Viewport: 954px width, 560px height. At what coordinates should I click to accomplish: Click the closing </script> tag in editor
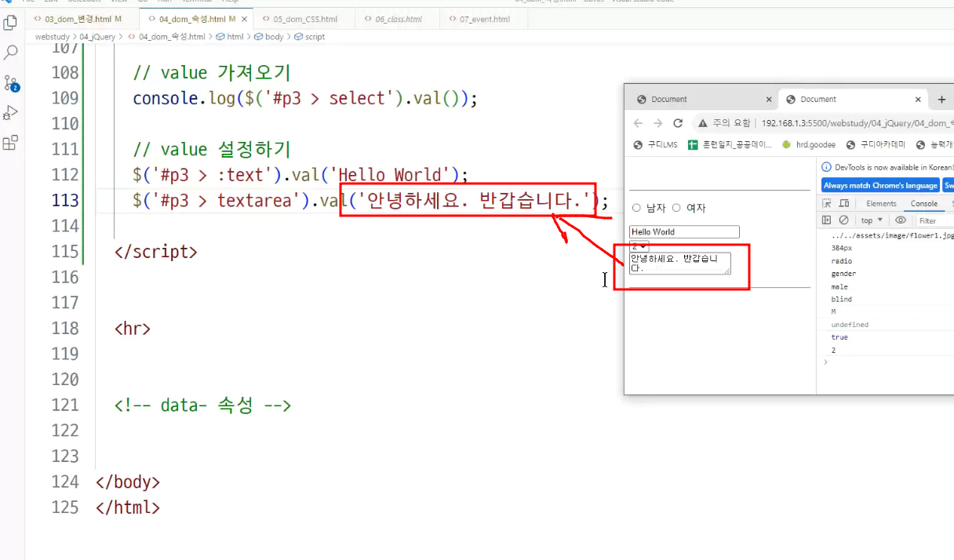click(x=155, y=252)
